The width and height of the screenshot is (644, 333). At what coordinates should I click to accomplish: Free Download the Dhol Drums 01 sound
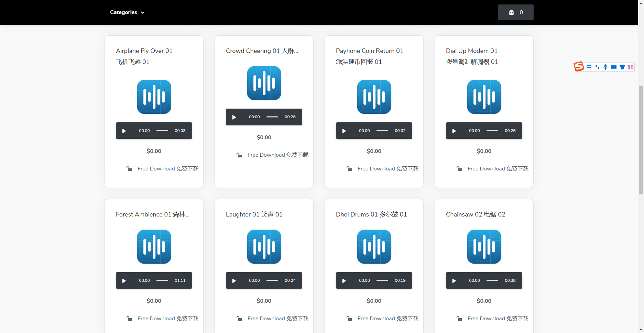tap(388, 318)
